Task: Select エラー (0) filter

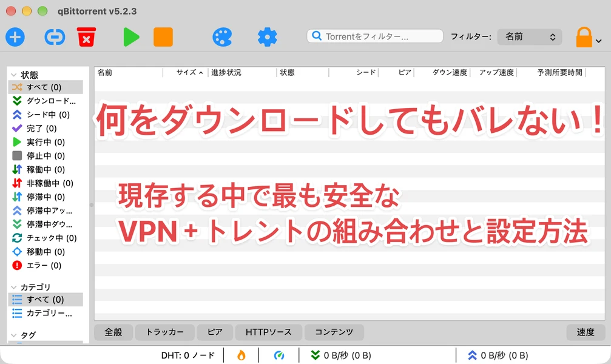Action: (46, 265)
